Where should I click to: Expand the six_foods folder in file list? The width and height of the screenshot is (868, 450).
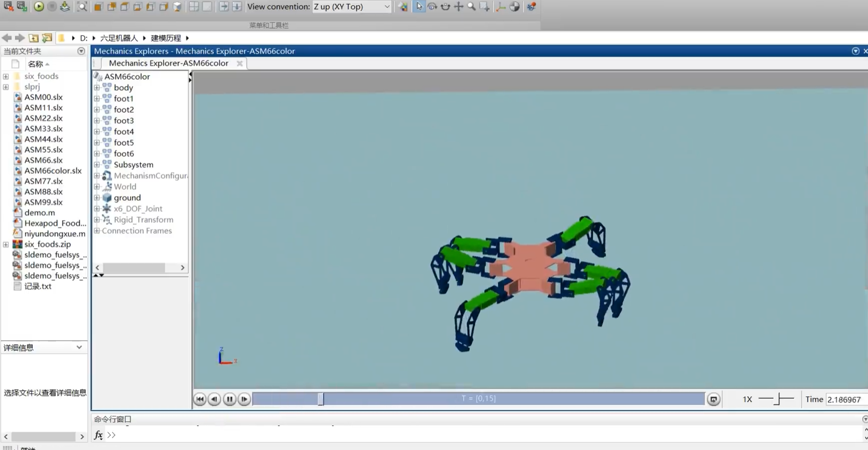tap(6, 76)
